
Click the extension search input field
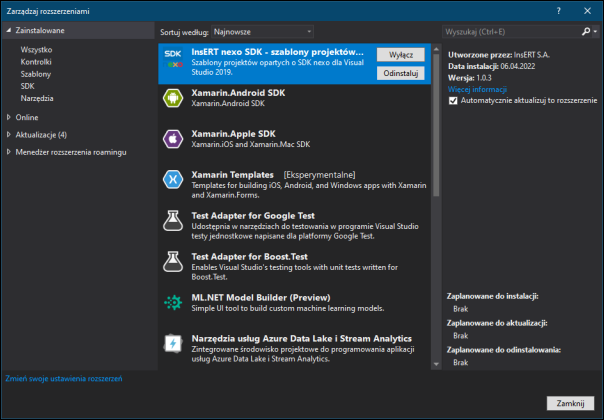coord(510,31)
